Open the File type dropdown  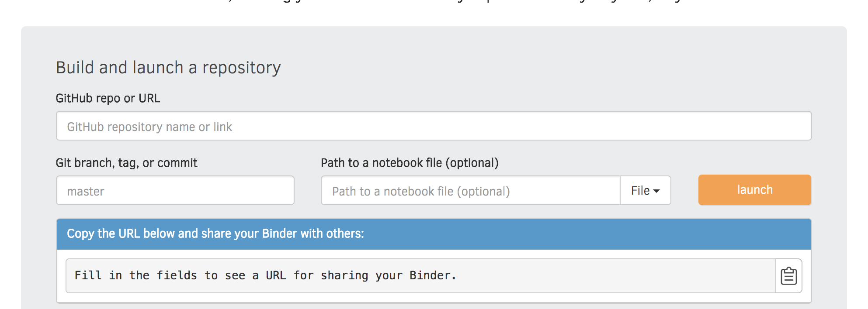click(x=645, y=191)
